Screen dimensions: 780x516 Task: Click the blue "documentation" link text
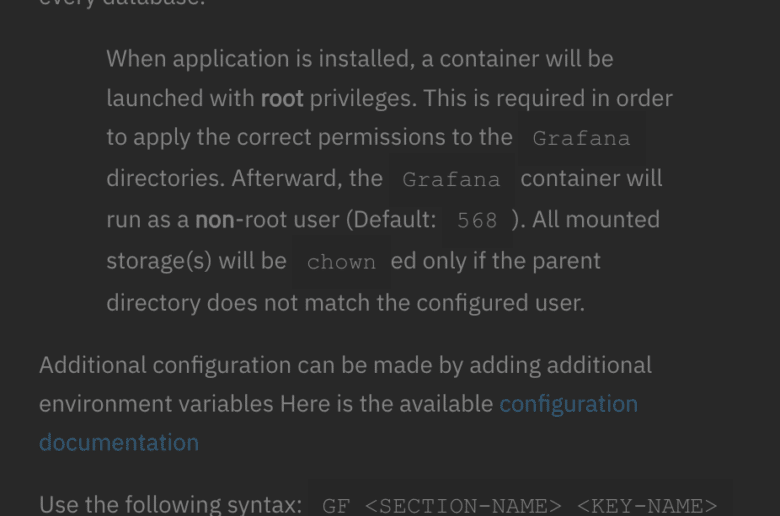tap(119, 442)
